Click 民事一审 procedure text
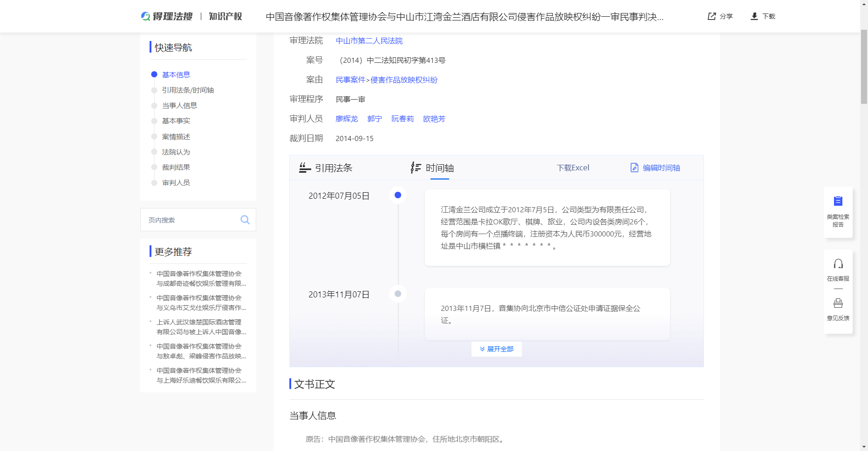 pos(350,100)
